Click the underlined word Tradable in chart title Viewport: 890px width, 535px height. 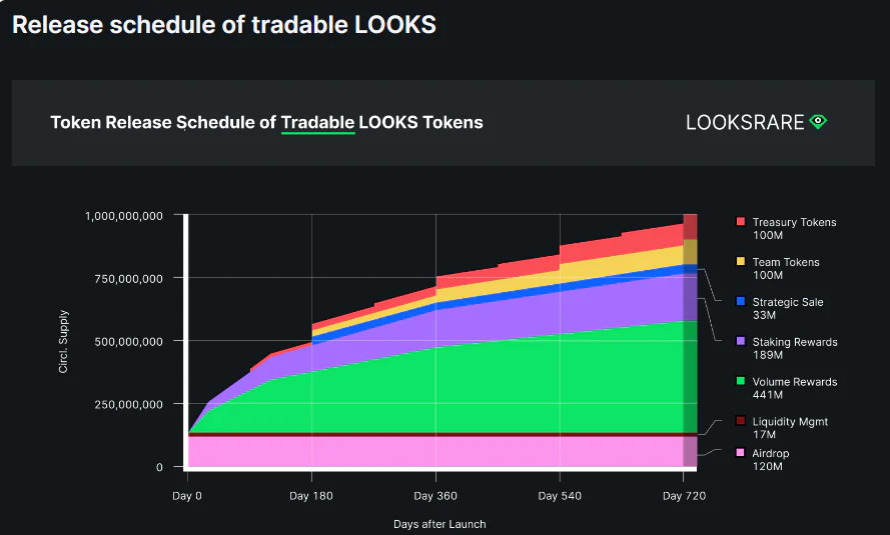click(x=317, y=123)
